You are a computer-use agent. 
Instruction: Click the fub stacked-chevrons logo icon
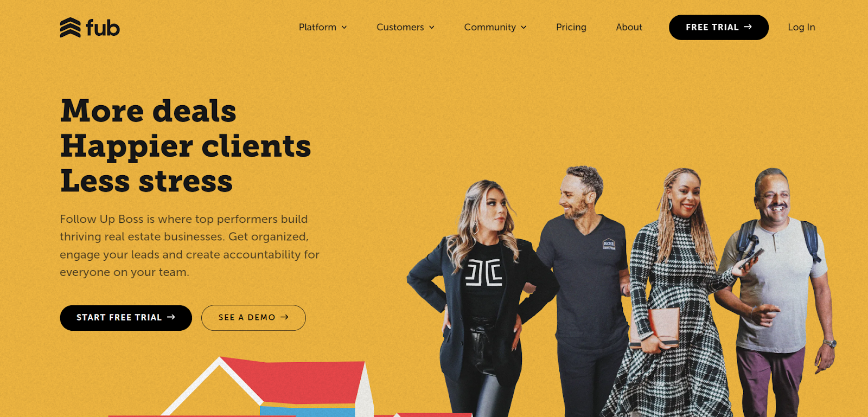tap(71, 28)
